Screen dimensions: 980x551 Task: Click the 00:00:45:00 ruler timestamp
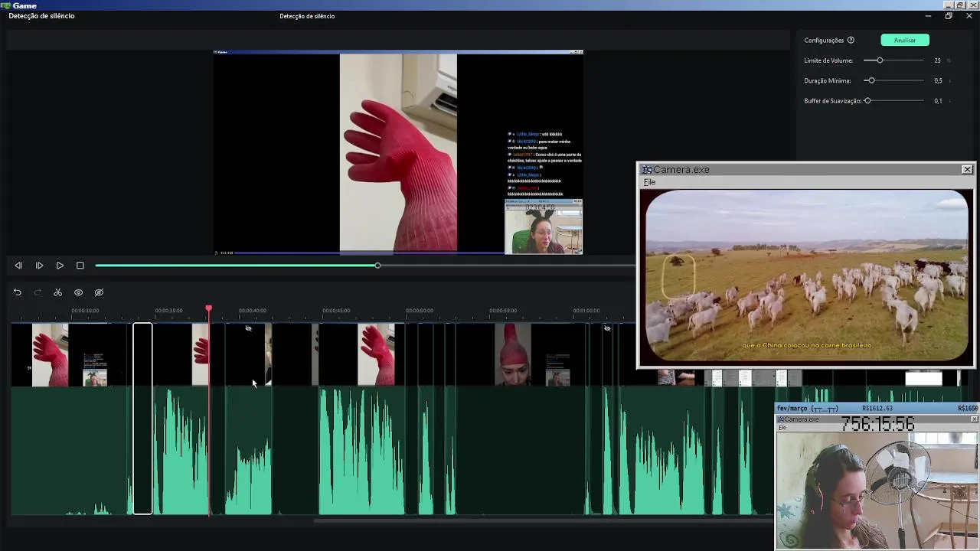click(x=336, y=311)
